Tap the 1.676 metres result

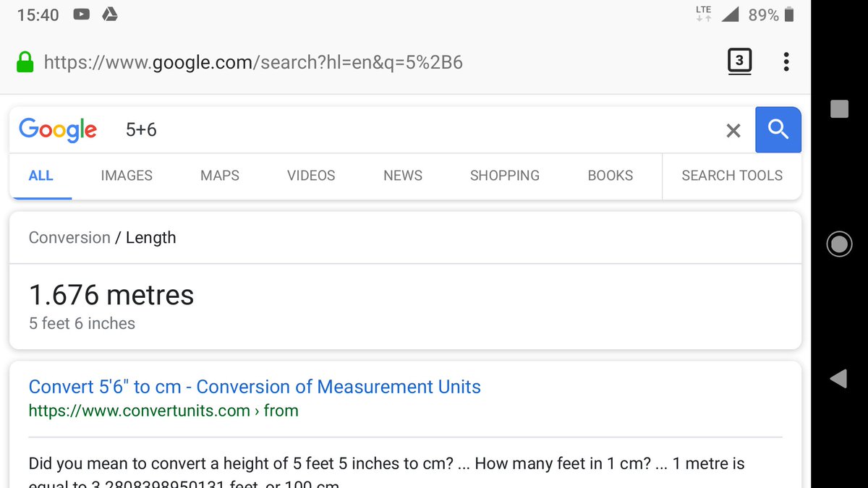pos(111,295)
